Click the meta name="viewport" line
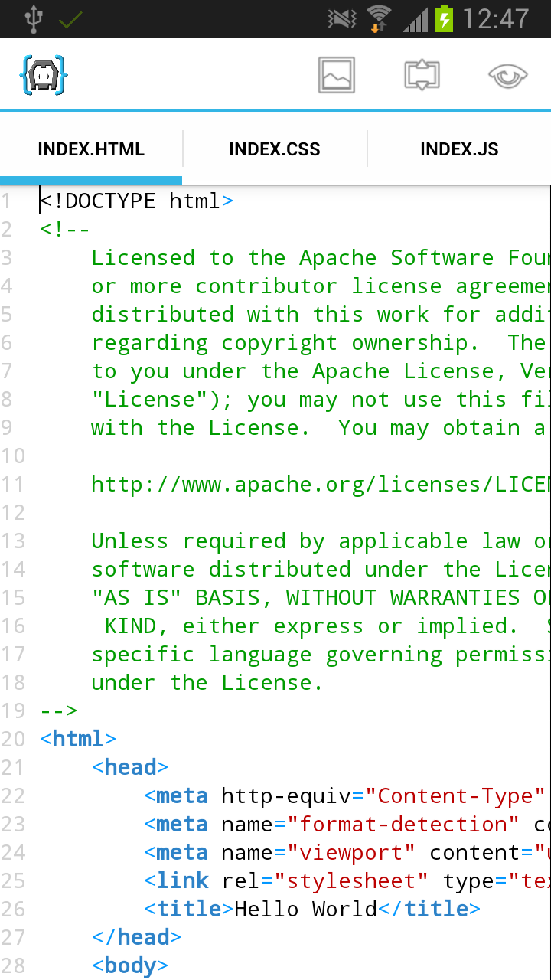The image size is (551, 980). click(x=347, y=853)
